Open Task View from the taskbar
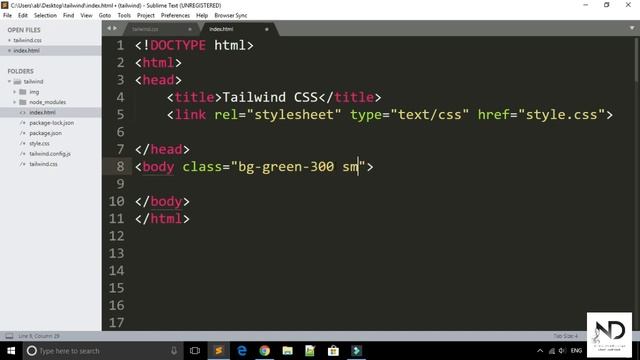The image size is (640, 360). (195, 351)
